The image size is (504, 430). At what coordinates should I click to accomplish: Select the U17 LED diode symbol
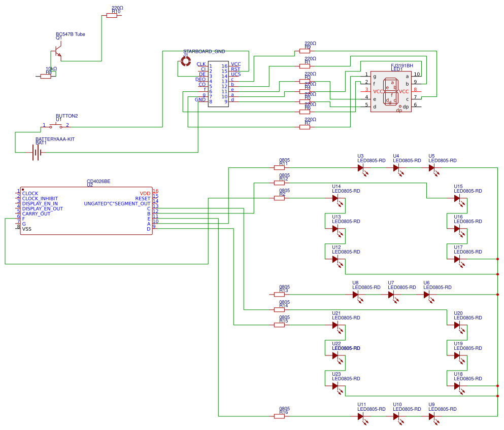point(458,261)
